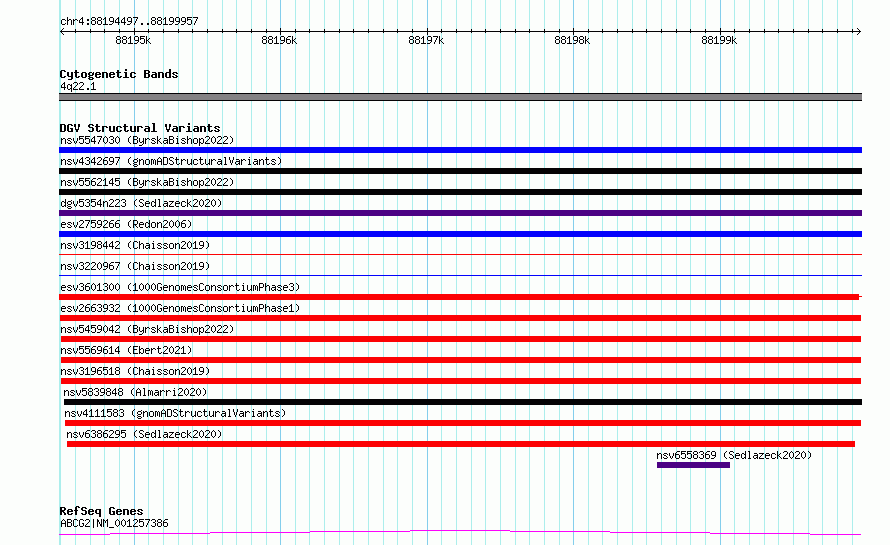890x545 pixels.
Task: Click the nsv3198442 (Chaisson2019) label
Action: tap(135, 245)
